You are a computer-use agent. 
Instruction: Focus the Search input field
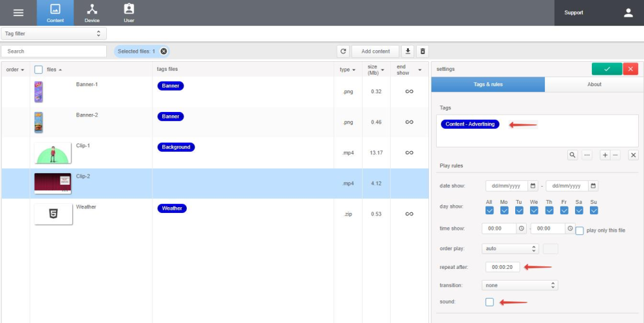tap(54, 51)
